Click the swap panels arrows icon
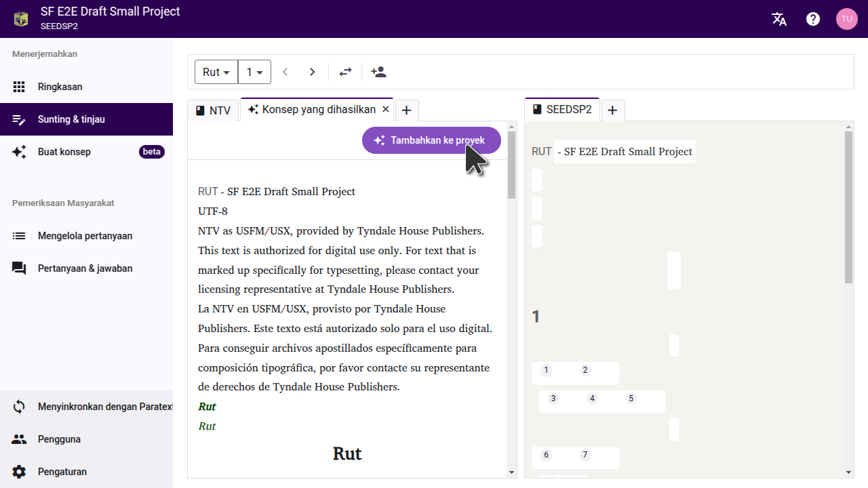 click(x=346, y=72)
